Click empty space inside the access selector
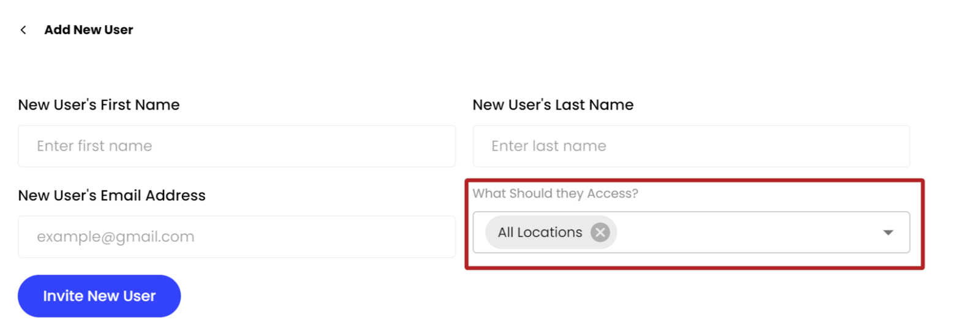Viewport: 980px width, 328px height. tap(747, 233)
